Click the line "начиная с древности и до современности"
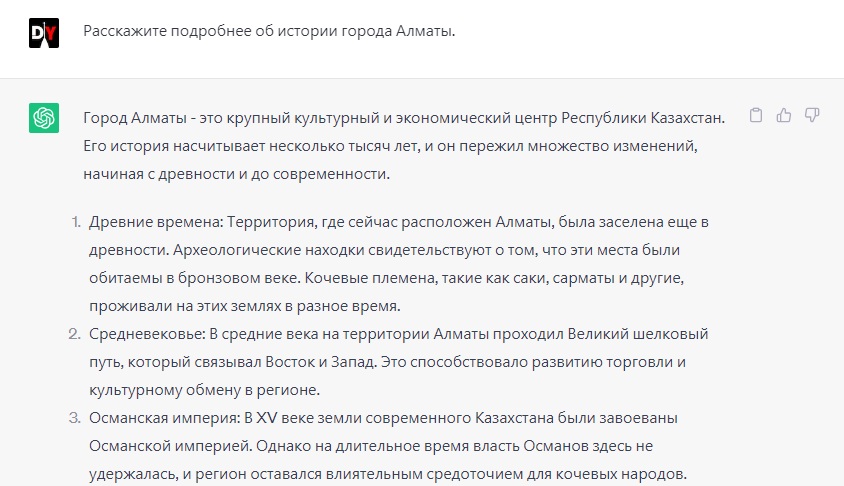 coord(236,174)
